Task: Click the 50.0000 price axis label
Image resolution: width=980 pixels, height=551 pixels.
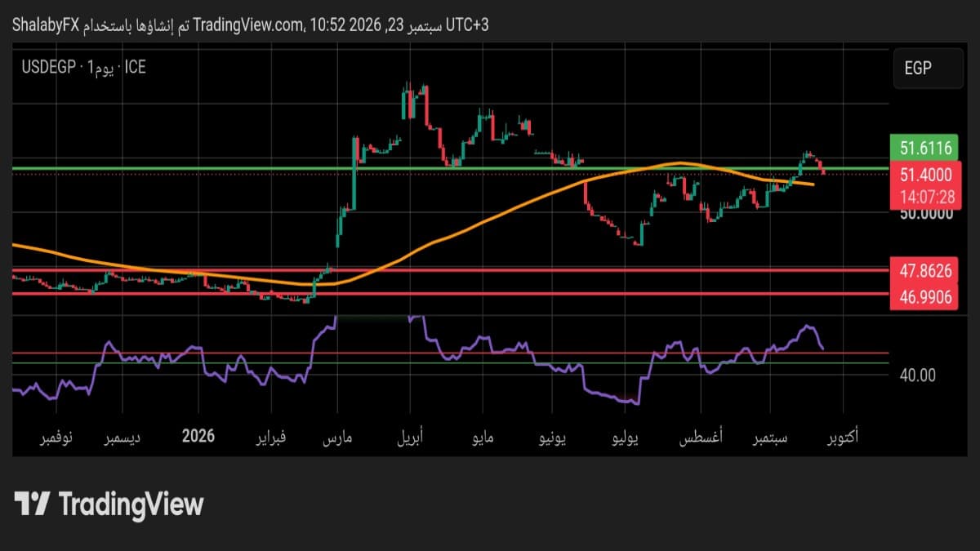Action: coord(925,213)
